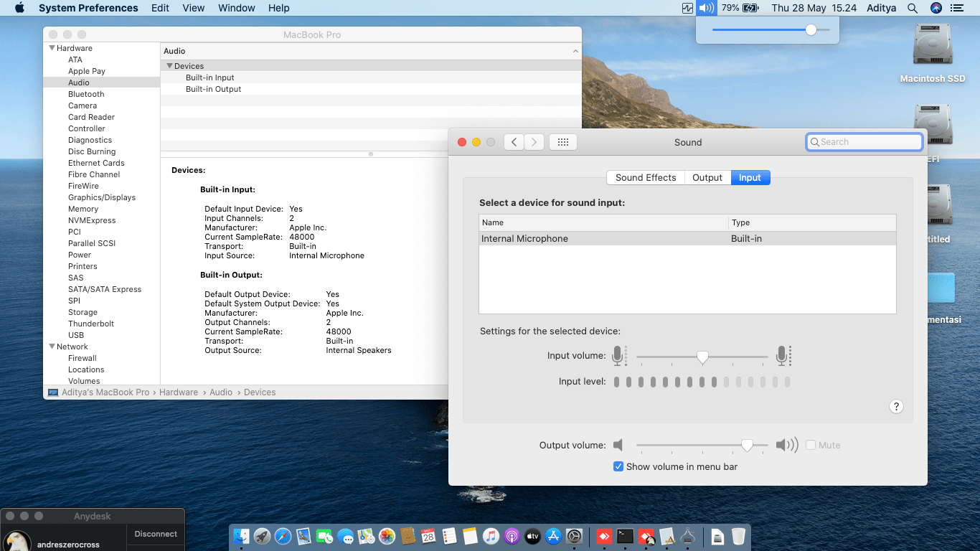Click menu bar volume popup slider knob
The height and width of the screenshot is (551, 980).
click(811, 29)
